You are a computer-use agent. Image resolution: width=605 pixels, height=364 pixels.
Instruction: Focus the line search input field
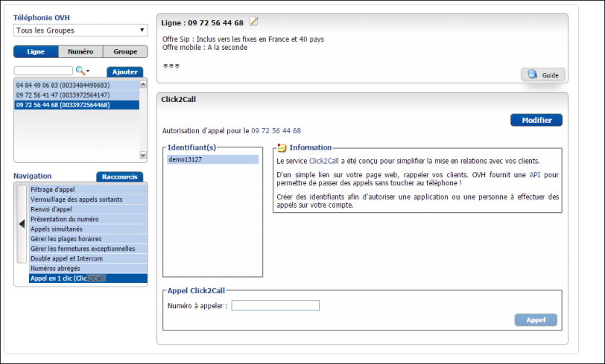(x=44, y=71)
